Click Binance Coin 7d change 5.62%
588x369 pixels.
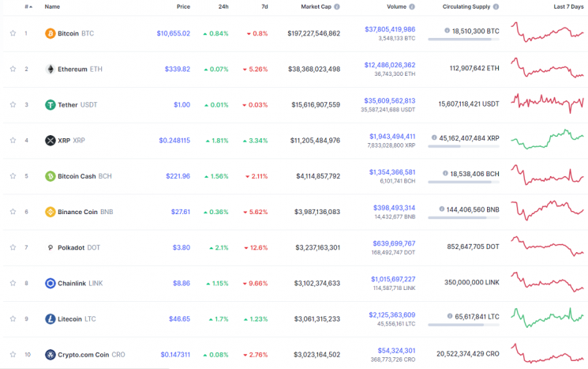[256, 212]
